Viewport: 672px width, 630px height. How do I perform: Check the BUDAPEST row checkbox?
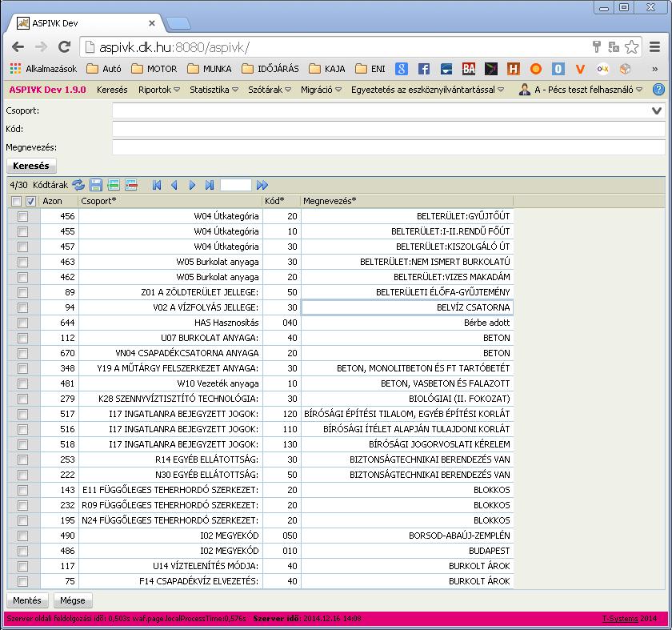tap(22, 551)
